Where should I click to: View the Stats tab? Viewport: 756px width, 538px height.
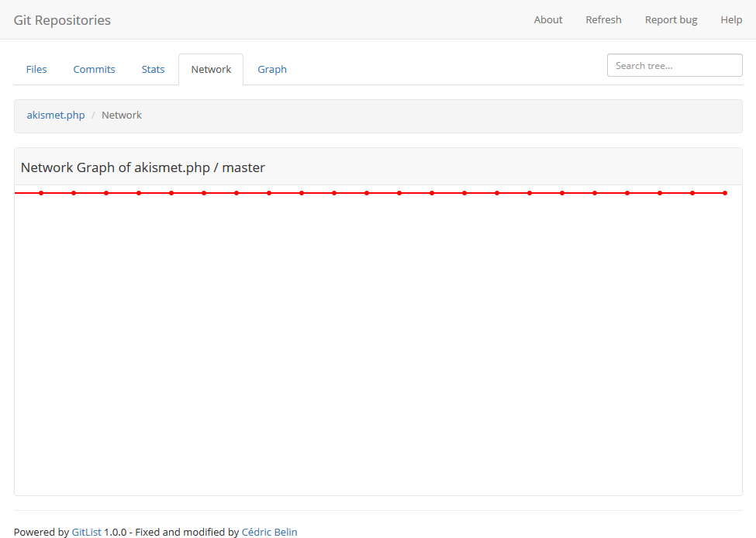(153, 69)
